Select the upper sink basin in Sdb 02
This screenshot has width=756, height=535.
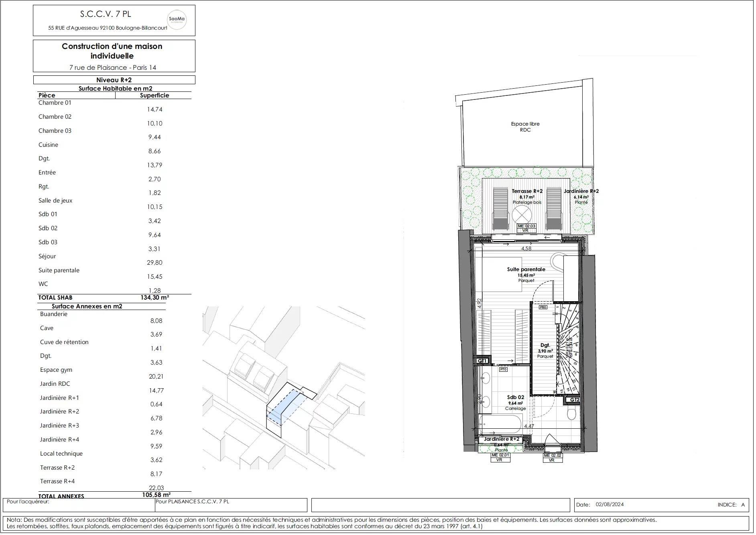point(485,377)
